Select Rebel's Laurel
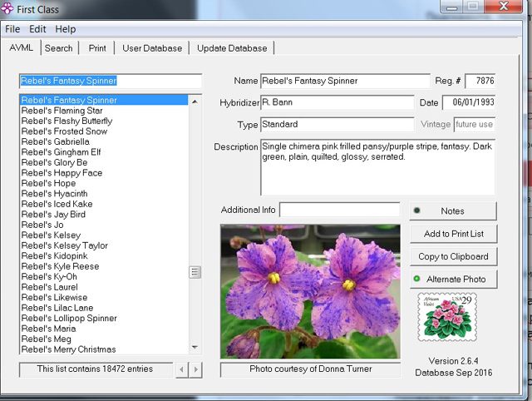 tap(104, 287)
